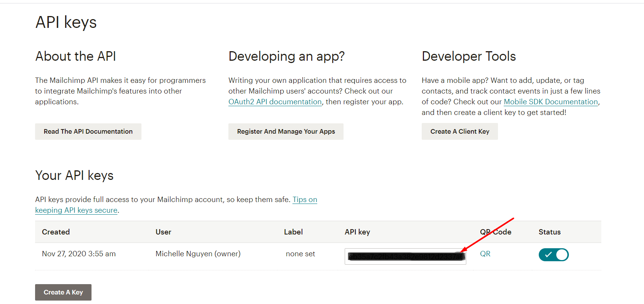Click the Label column header

tap(293, 232)
